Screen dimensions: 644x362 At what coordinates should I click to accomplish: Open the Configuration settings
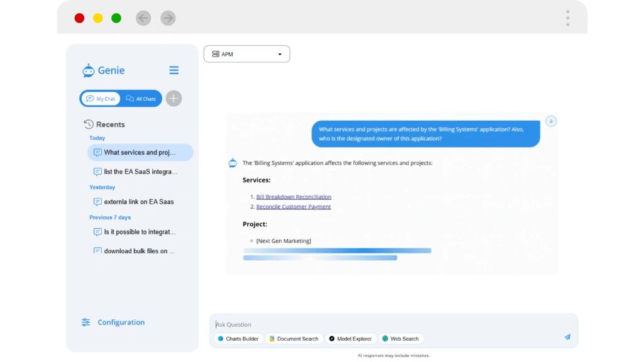(x=121, y=322)
